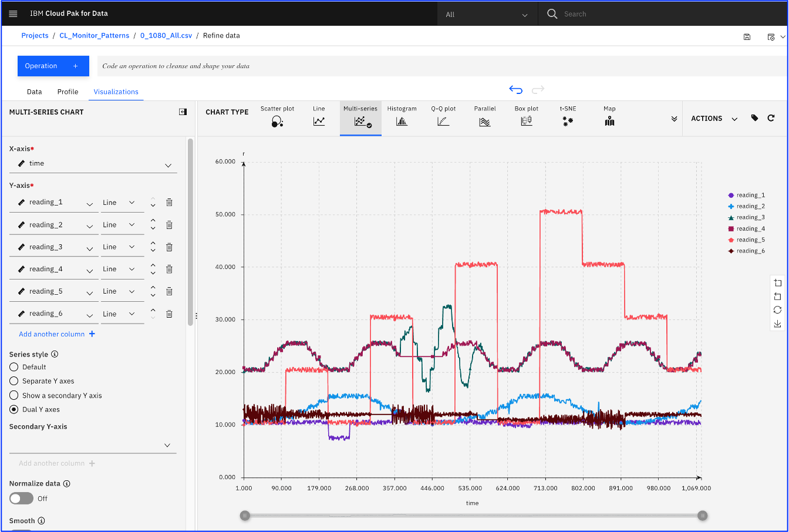Click the chart zoom-area tool icon
Viewport: 789px width, 532px height.
[x=777, y=282]
